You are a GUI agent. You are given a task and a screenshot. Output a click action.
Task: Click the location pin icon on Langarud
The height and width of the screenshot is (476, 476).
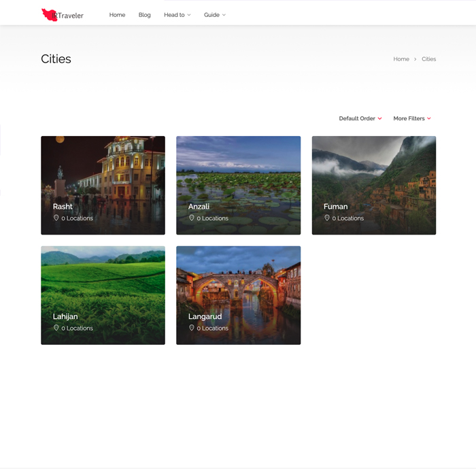click(192, 328)
